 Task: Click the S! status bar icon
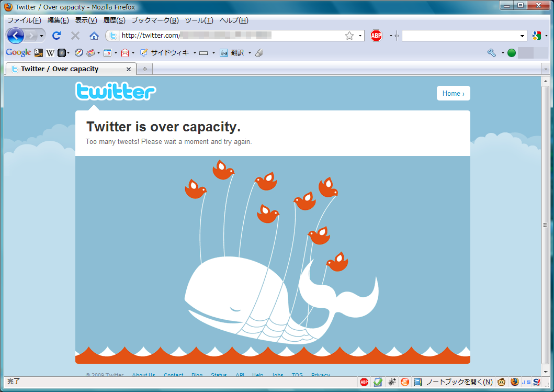coord(537,382)
